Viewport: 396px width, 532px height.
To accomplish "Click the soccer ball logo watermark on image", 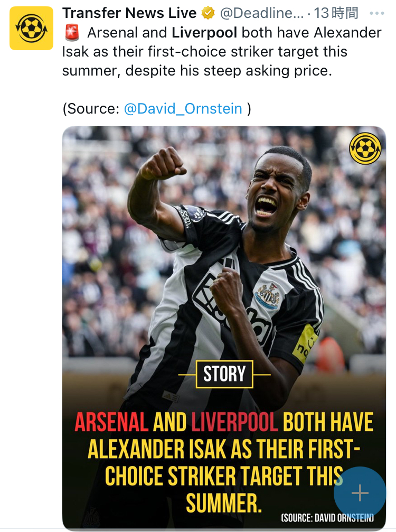I will [x=365, y=148].
